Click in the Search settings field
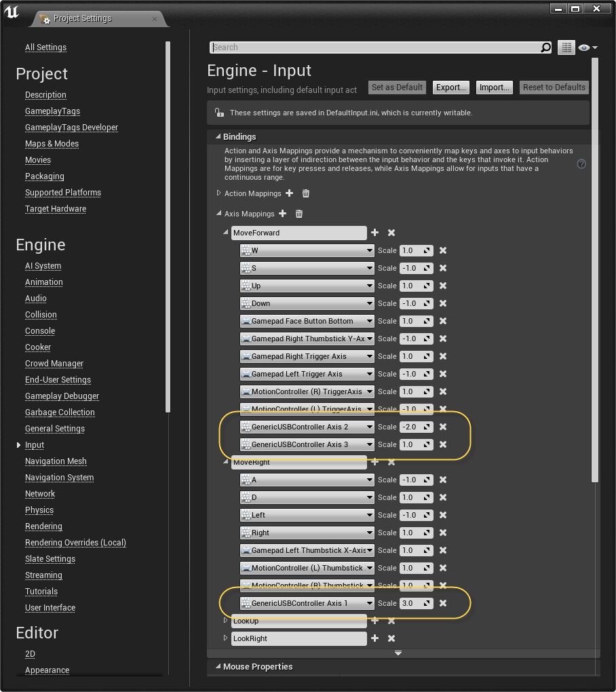616x692 pixels. coord(373,47)
